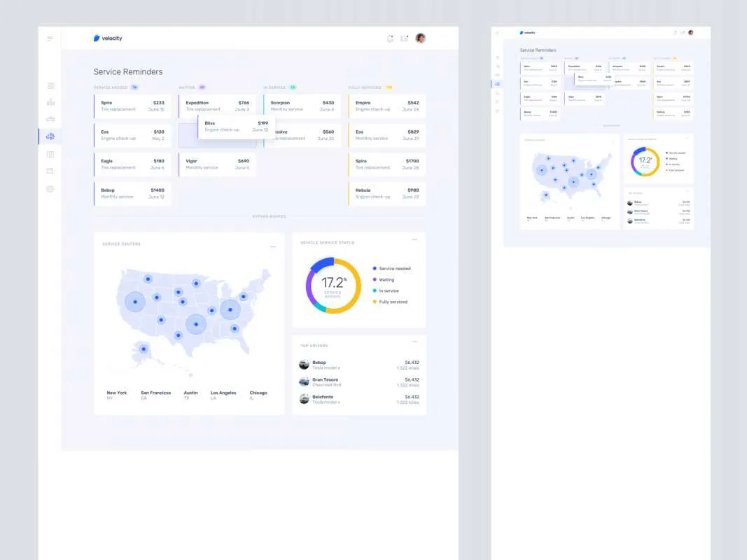Image resolution: width=747 pixels, height=560 pixels.
Task: Open the Velocity logo in the top bar
Action: [109, 38]
